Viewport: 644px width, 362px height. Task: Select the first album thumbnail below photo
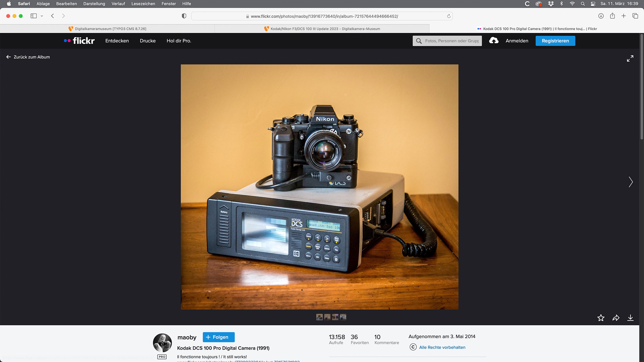[319, 317]
